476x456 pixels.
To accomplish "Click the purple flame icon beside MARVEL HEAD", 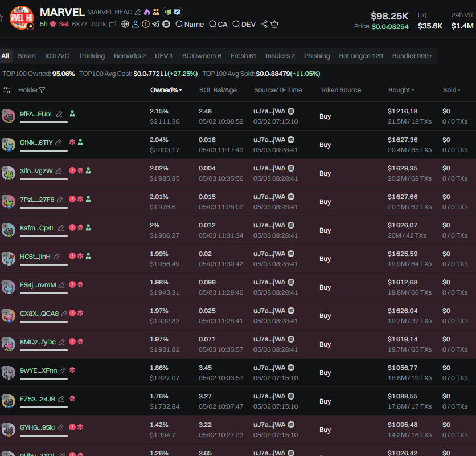I will coord(147,12).
